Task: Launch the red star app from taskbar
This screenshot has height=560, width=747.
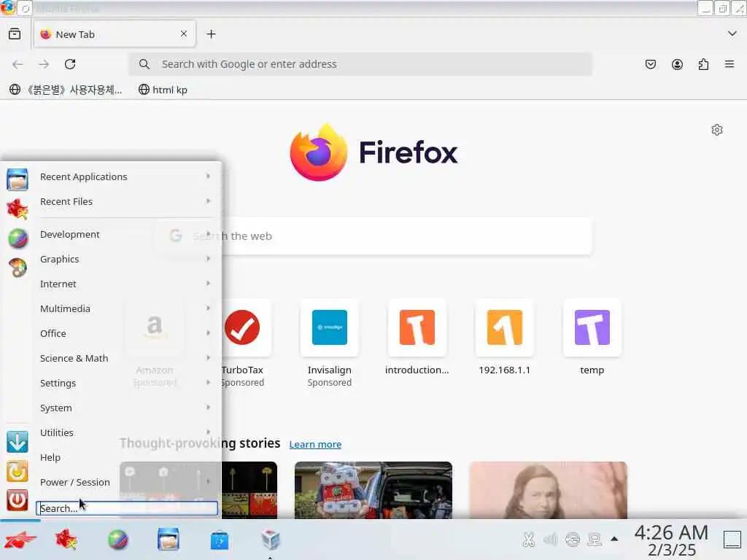Action: point(66,540)
